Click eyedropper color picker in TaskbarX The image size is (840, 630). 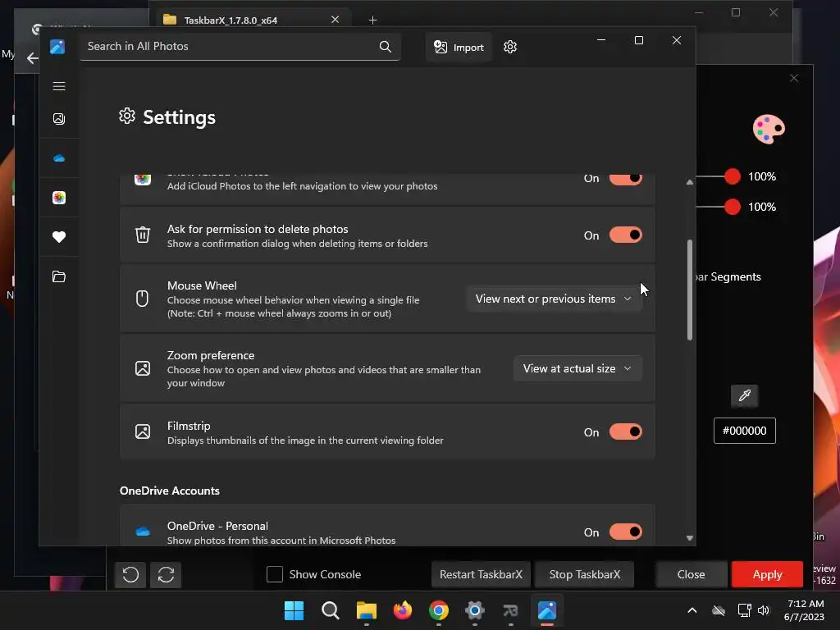[745, 396]
